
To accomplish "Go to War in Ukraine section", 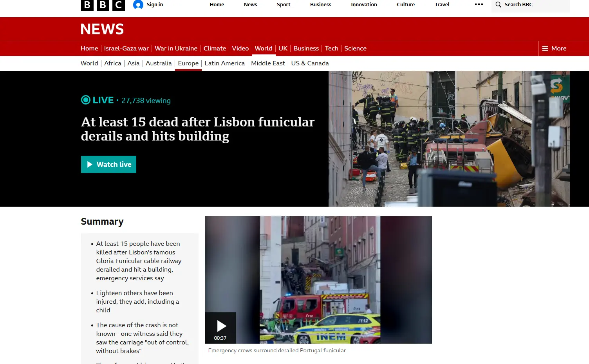I will (176, 49).
